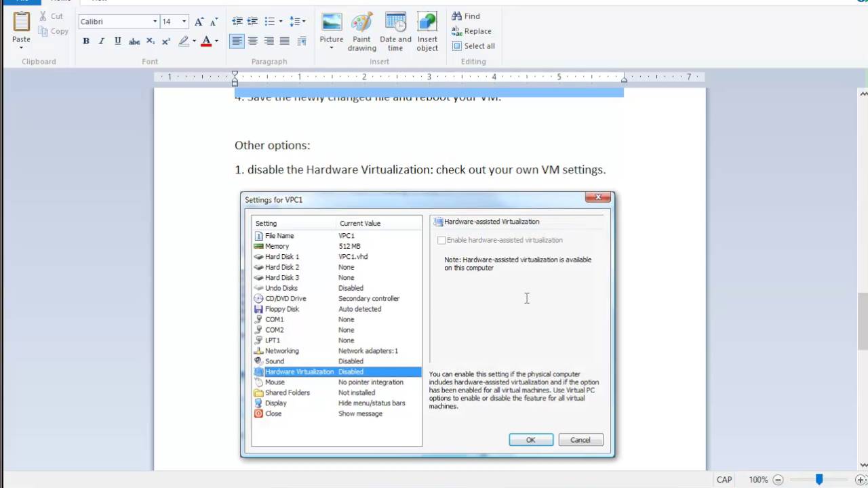Select the Undo Disks row
868x488 pixels.
tap(337, 288)
